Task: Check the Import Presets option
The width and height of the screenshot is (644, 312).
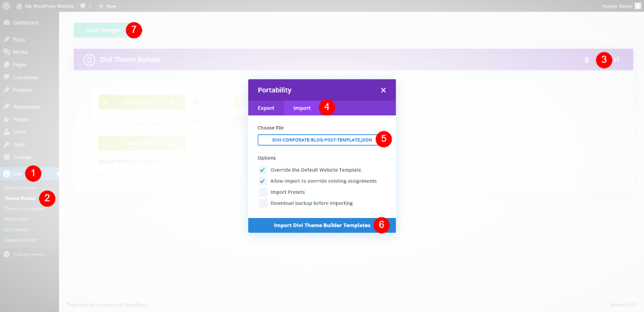Action: pos(263,192)
